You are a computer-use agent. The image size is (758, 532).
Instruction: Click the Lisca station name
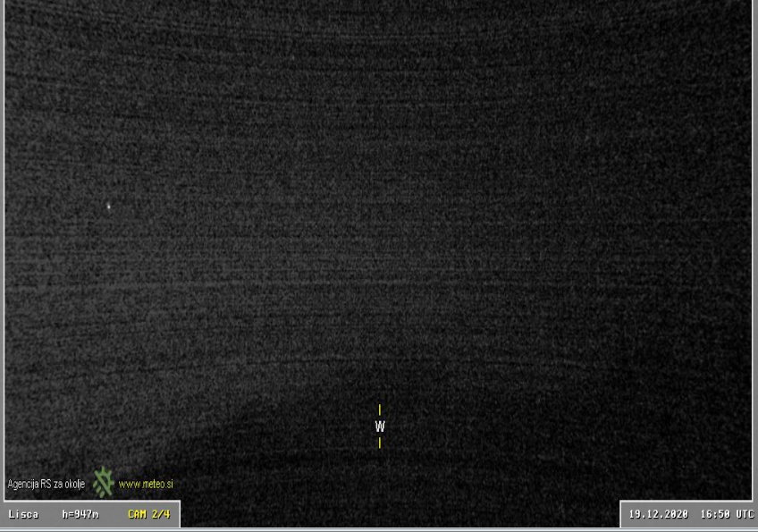coord(23,514)
